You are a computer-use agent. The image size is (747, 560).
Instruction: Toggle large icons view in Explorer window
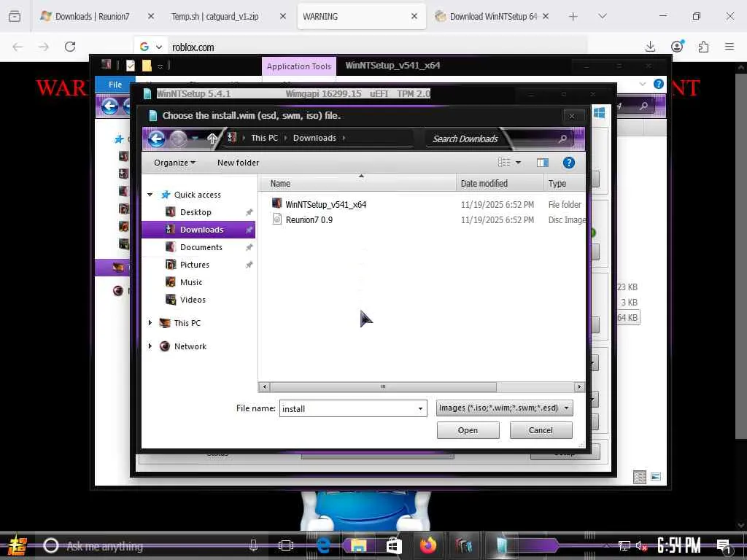click(656, 476)
